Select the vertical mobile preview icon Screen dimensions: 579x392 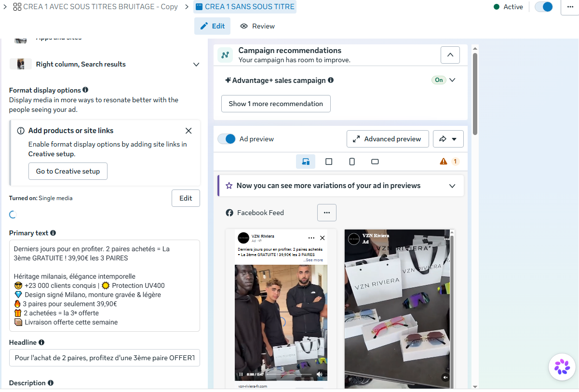(x=352, y=162)
